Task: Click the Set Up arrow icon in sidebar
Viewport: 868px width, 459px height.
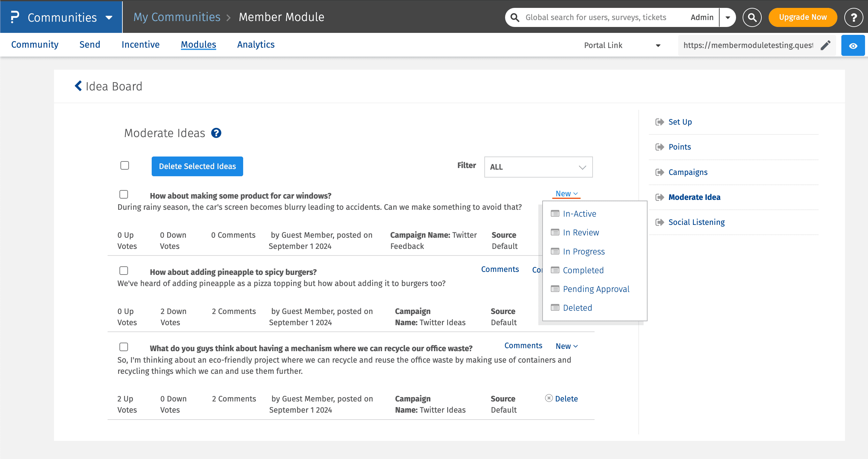Action: click(659, 122)
